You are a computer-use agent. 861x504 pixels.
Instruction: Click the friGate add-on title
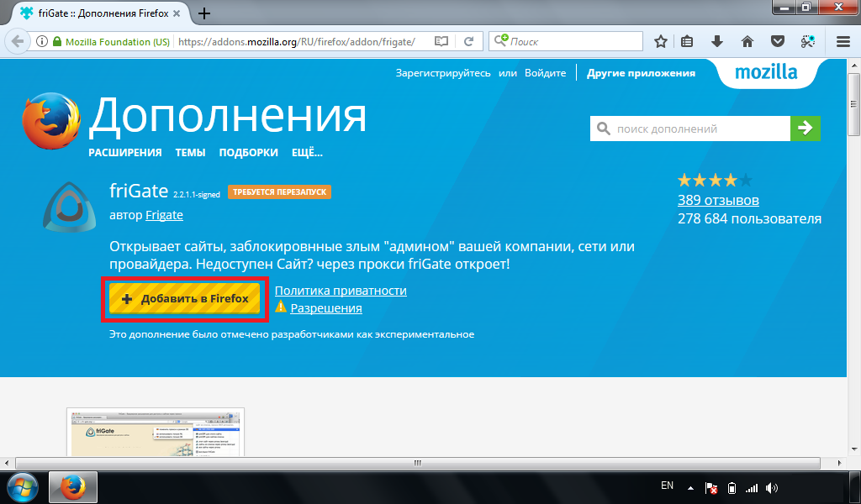tap(139, 191)
